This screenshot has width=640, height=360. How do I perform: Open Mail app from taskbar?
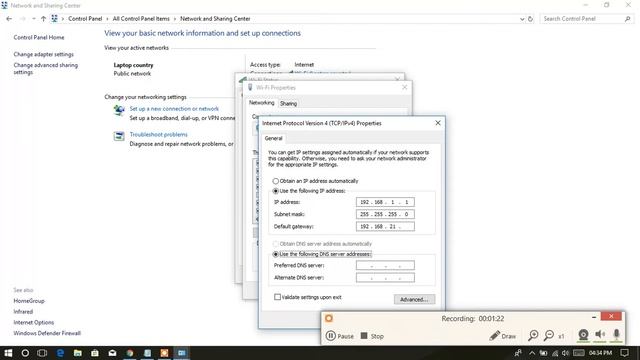(x=112, y=353)
